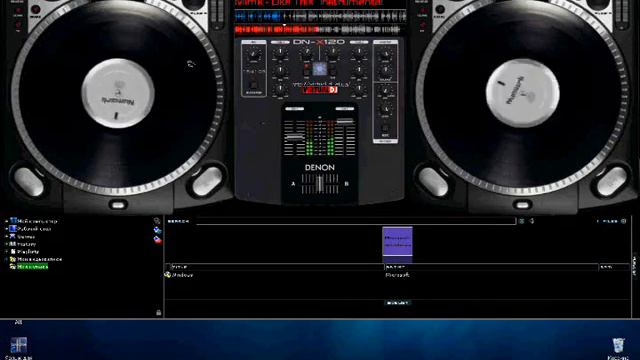The width and height of the screenshot is (640, 360).
Task: Sort tracks by the Artist column header
Action: pyautogui.click(x=491, y=267)
